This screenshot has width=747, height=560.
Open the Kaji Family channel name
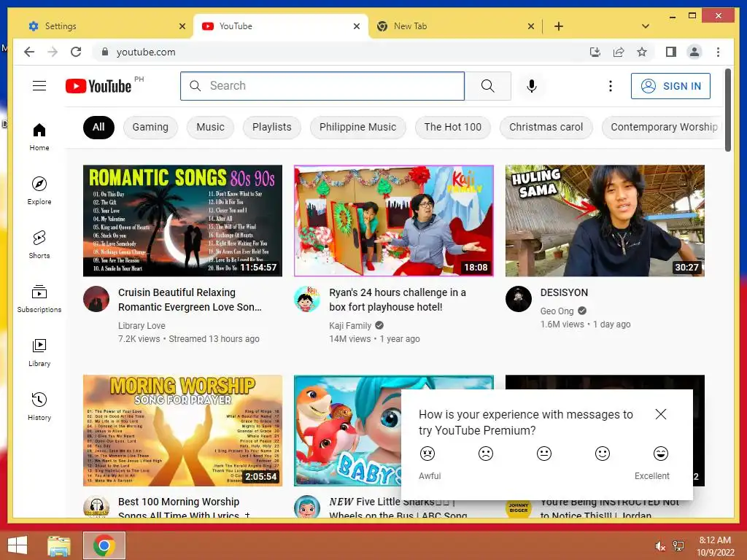(350, 326)
